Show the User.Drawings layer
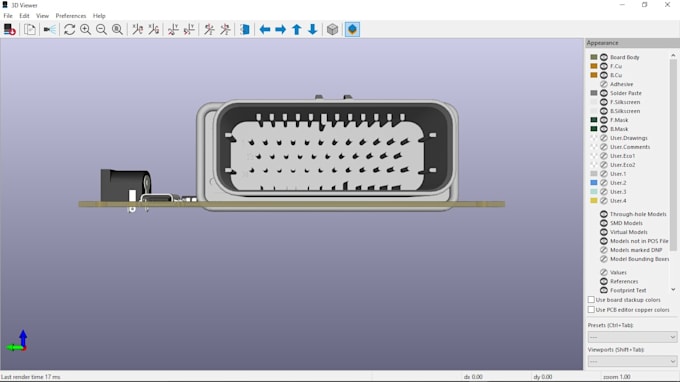The image size is (680, 382). pos(604,138)
